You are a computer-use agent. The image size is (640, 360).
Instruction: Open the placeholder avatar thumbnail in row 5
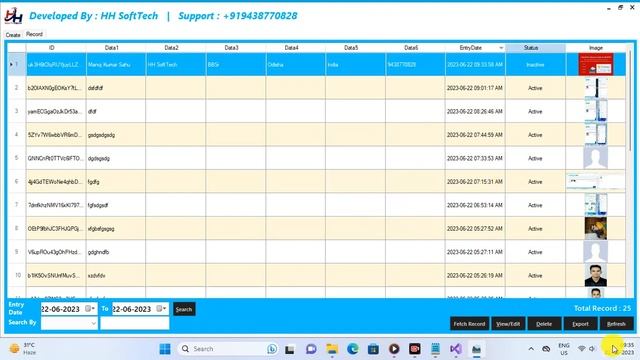pos(596,158)
